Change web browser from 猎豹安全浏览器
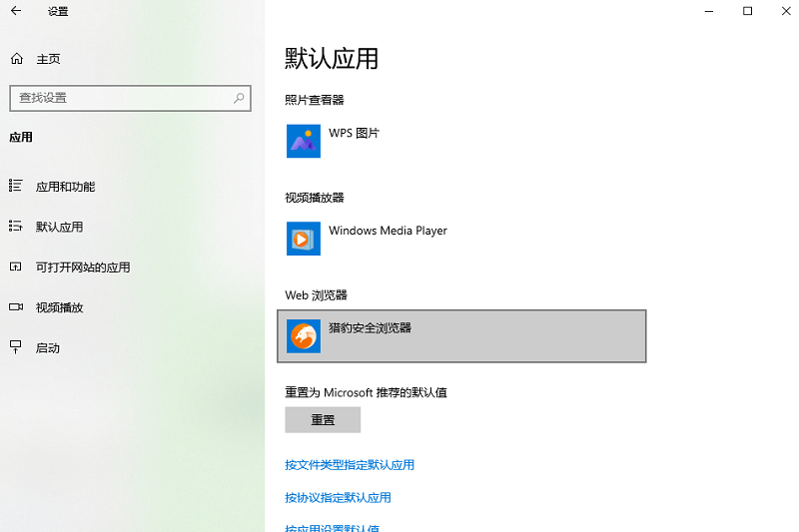 pos(461,336)
